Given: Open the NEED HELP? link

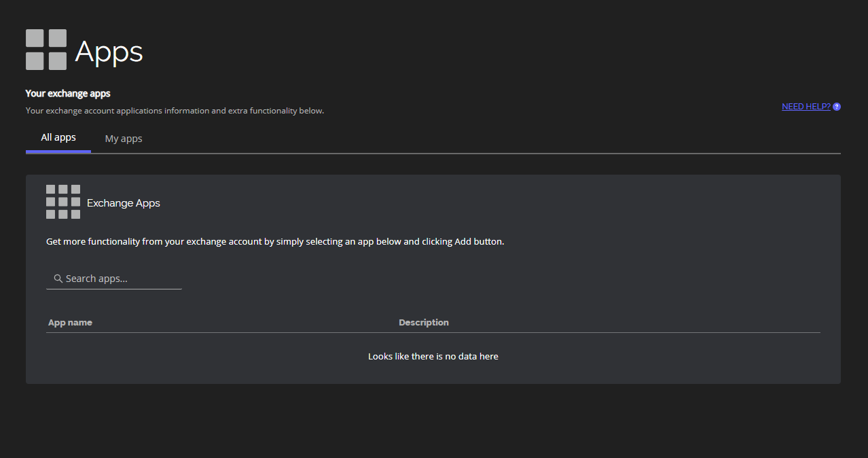Looking at the screenshot, I should click(806, 107).
